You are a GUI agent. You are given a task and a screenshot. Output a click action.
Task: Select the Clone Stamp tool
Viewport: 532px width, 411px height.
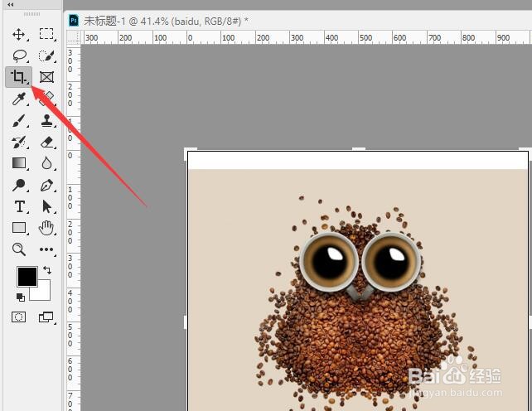47,120
